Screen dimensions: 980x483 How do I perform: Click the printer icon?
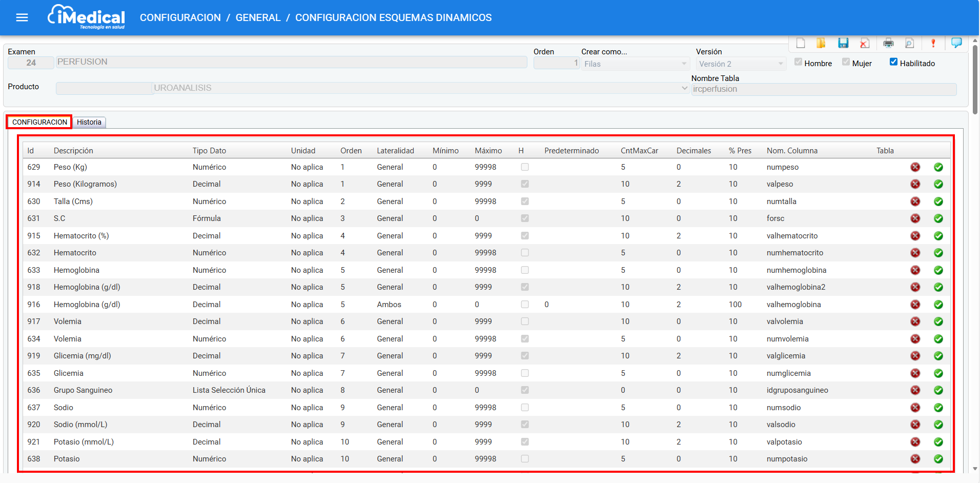[889, 43]
